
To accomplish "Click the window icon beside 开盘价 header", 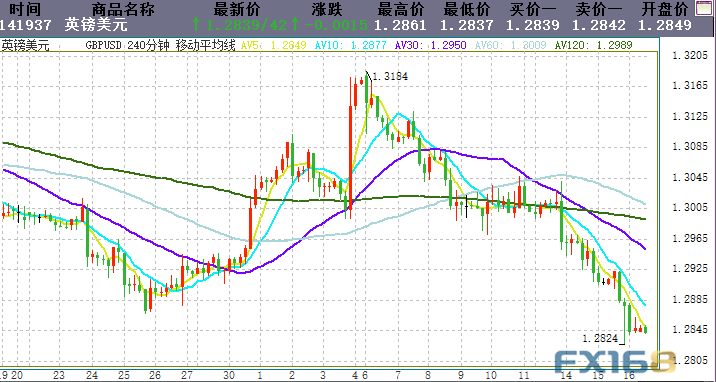I will (705, 9).
